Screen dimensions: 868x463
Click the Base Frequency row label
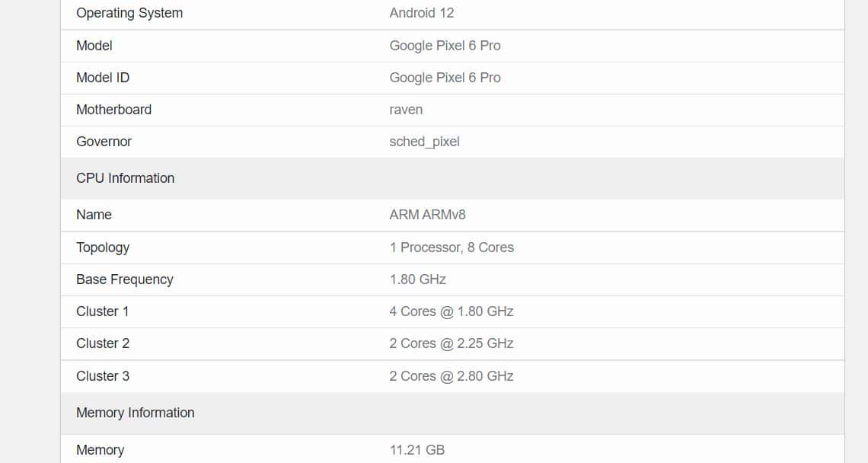coord(125,279)
